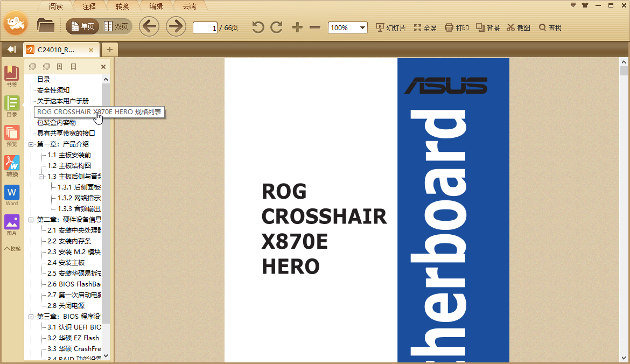Collapse the 第一章：产品介绍 tree node
Image resolution: width=630 pixels, height=364 pixels.
pyautogui.click(x=31, y=144)
